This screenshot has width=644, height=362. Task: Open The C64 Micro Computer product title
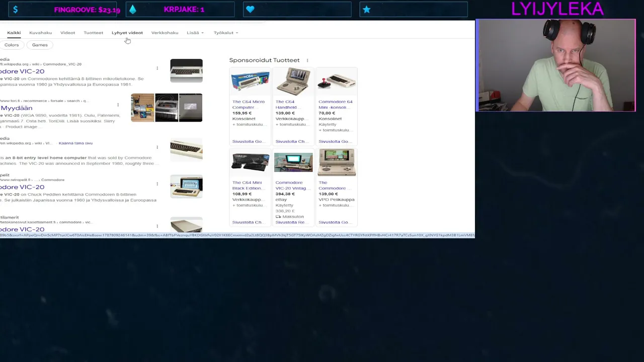click(249, 105)
